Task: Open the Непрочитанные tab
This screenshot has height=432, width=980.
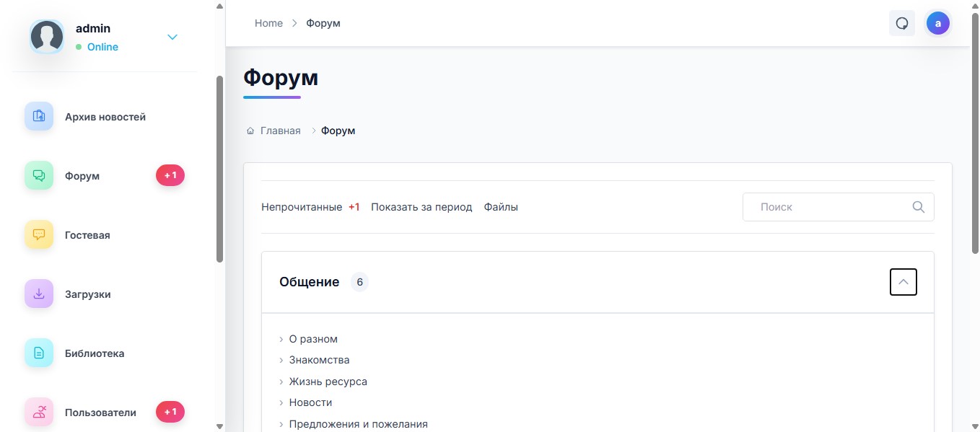Action: pos(302,207)
